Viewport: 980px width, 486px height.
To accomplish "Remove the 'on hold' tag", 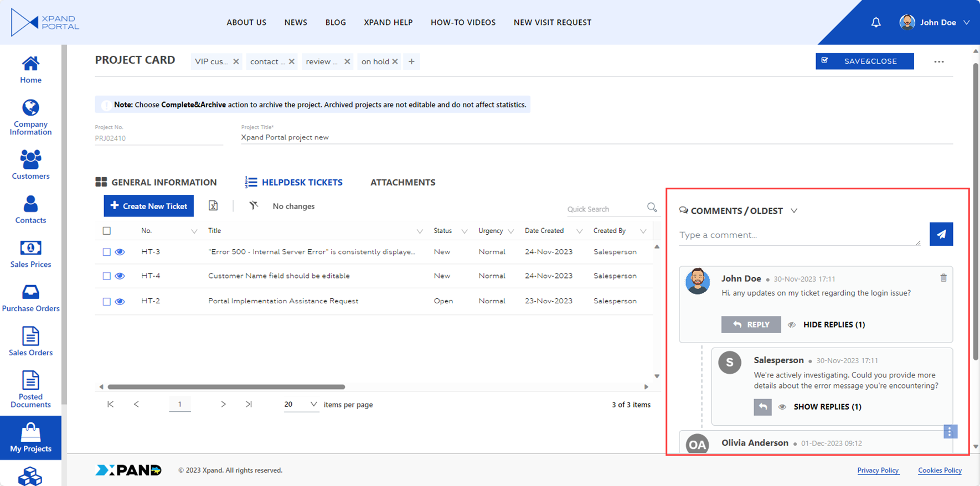I will pos(395,61).
